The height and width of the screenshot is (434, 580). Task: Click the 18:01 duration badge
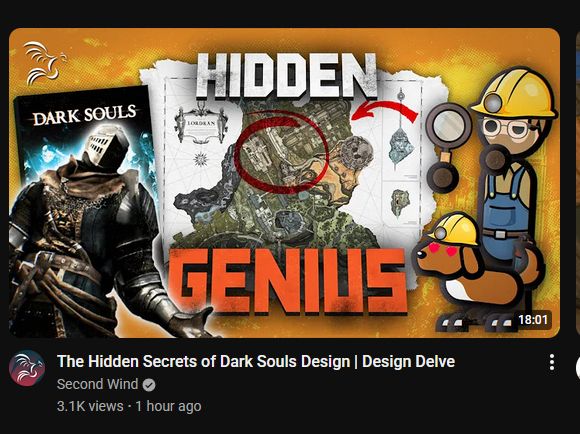pyautogui.click(x=533, y=319)
